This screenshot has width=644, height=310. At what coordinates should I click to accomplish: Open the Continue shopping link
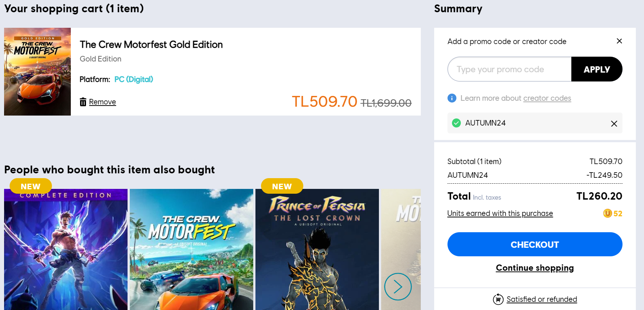[x=535, y=268]
